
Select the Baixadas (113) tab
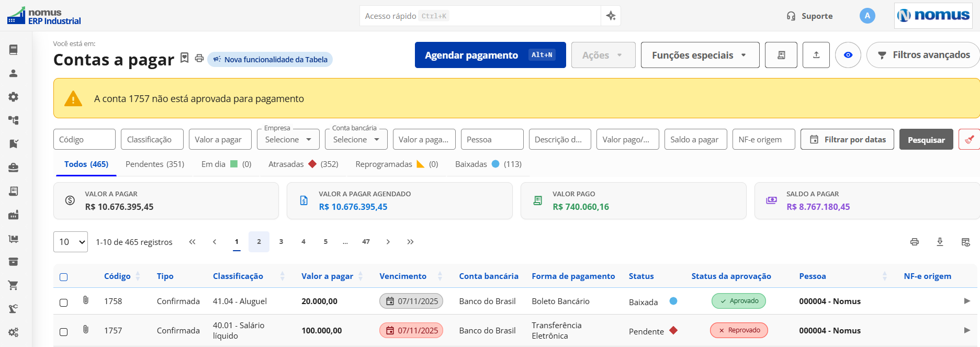pyautogui.click(x=488, y=164)
